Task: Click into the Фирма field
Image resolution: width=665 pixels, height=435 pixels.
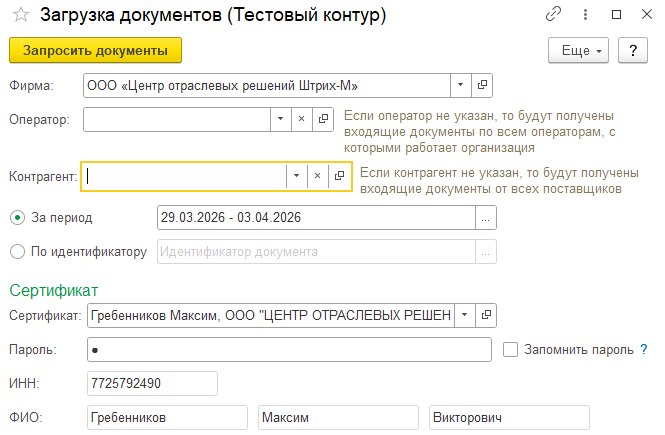Action: [x=267, y=85]
